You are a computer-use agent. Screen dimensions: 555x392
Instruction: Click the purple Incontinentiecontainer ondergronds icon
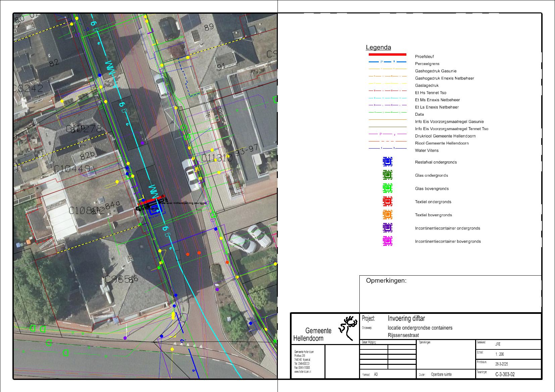pyautogui.click(x=387, y=228)
